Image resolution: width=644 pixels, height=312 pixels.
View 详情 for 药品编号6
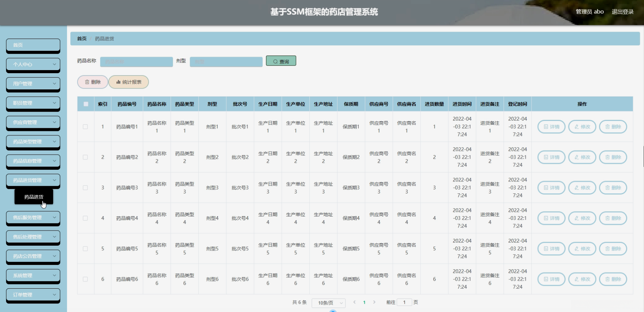pos(551,279)
